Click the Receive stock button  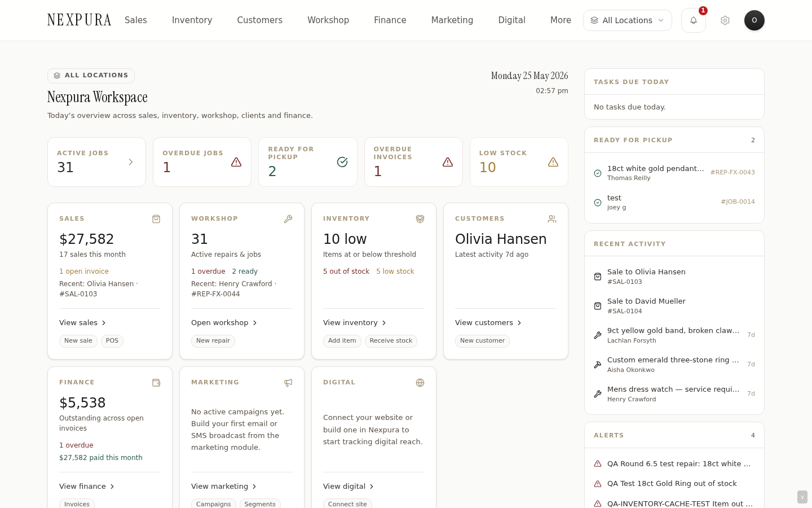(x=391, y=341)
